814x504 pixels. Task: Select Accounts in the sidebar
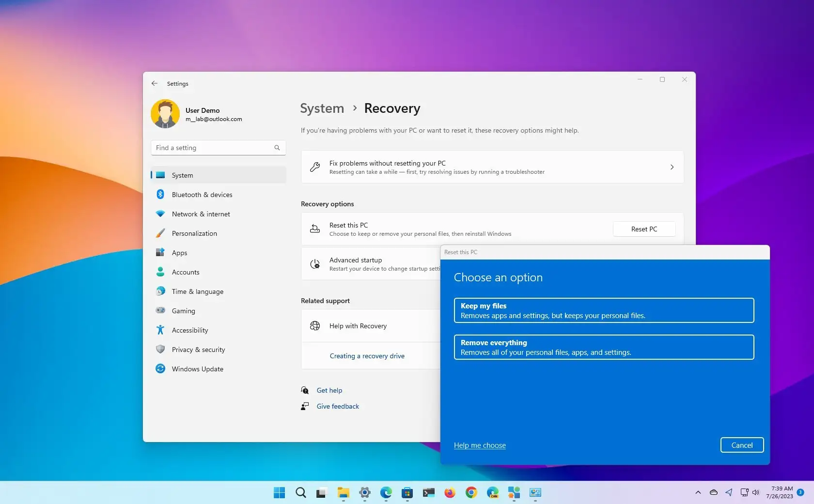[185, 272]
